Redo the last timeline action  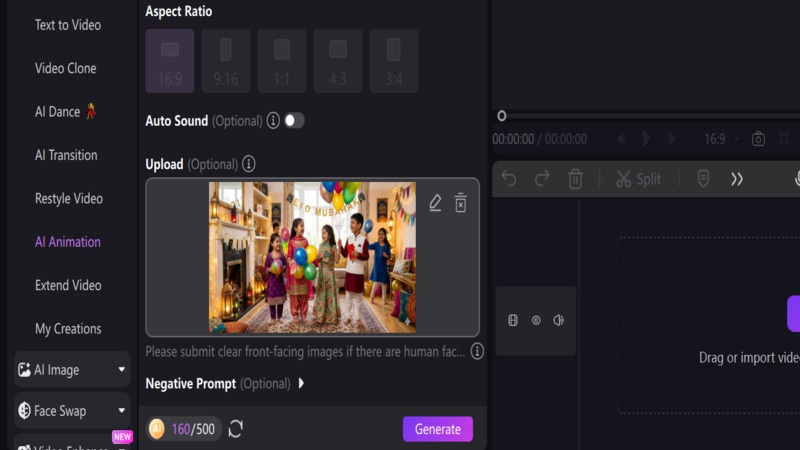tap(542, 179)
